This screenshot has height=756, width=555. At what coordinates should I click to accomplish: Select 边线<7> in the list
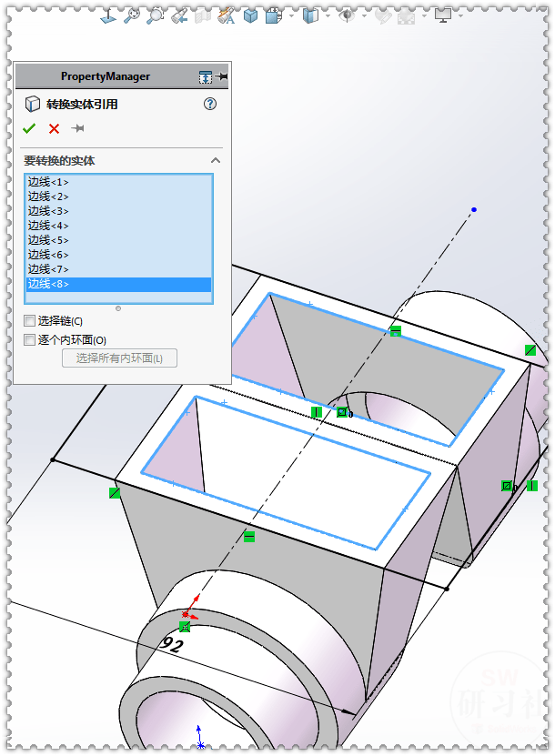(x=118, y=269)
